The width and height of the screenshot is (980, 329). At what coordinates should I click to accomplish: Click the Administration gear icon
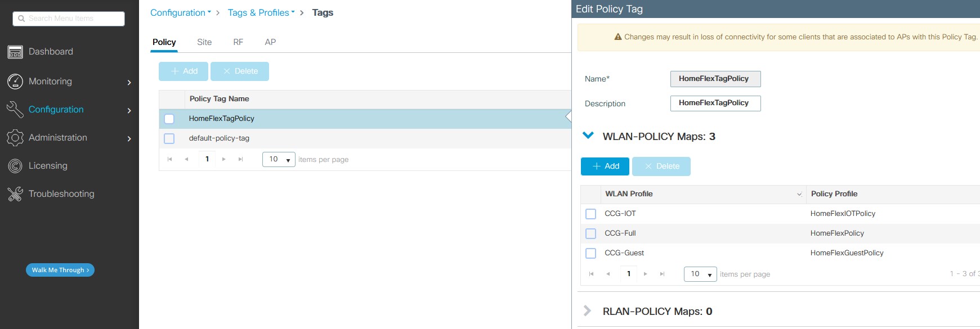pyautogui.click(x=15, y=138)
